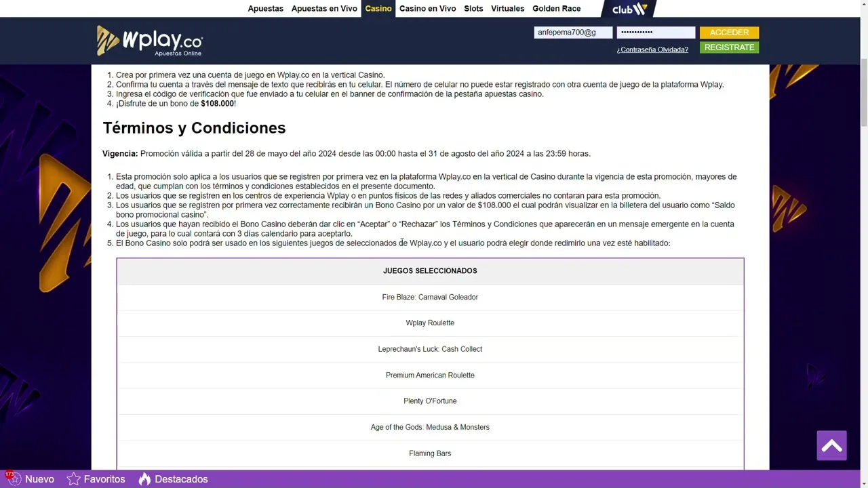
Task: Focus the password input field
Action: (x=656, y=33)
